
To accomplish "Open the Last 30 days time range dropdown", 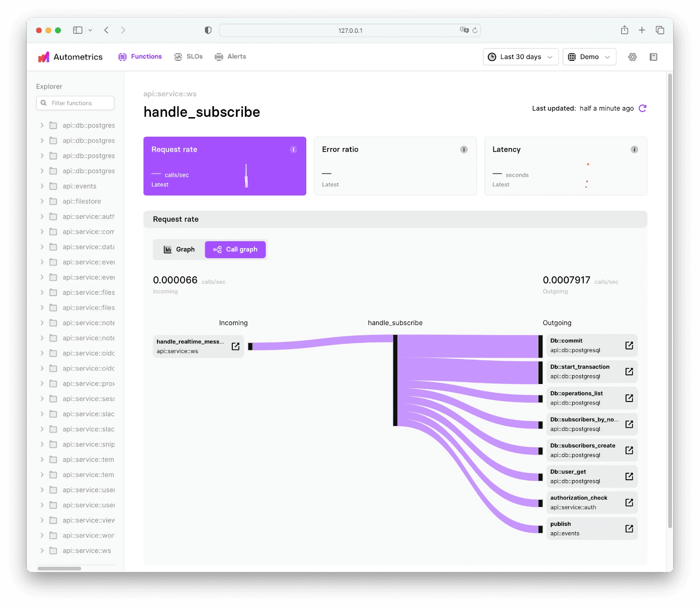I will (521, 57).
